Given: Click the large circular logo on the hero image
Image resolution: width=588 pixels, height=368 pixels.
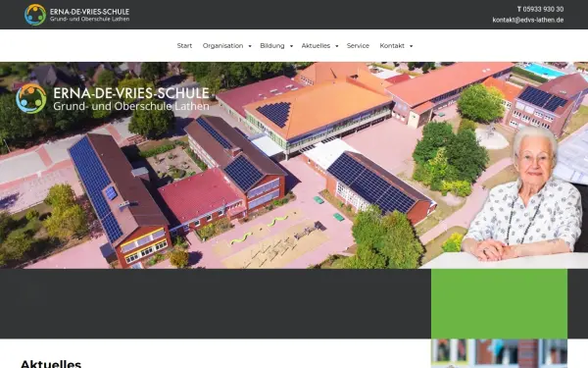Looking at the screenshot, I should point(31,98).
